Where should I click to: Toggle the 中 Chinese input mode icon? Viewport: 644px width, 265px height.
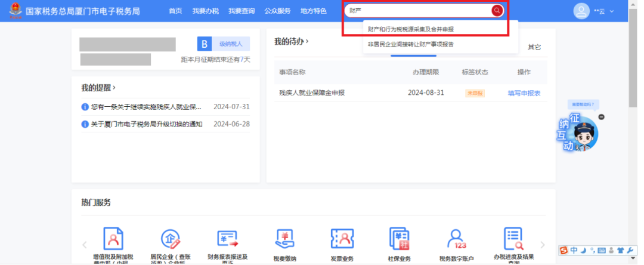pyautogui.click(x=574, y=250)
